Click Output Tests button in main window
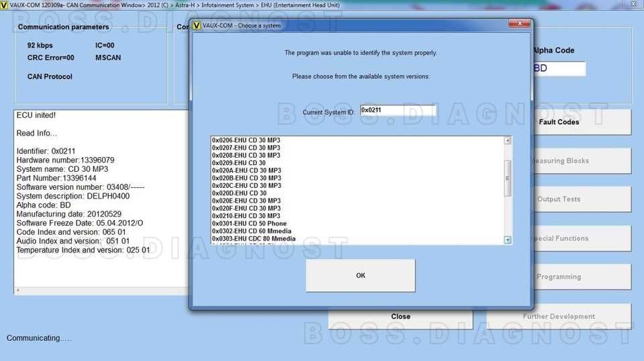644x361 pixels. (582, 199)
